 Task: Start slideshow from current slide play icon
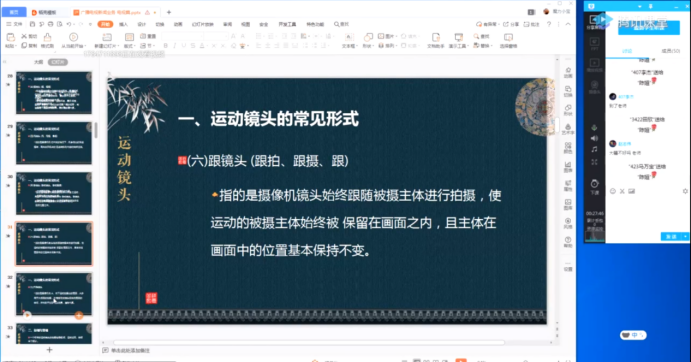point(73,37)
